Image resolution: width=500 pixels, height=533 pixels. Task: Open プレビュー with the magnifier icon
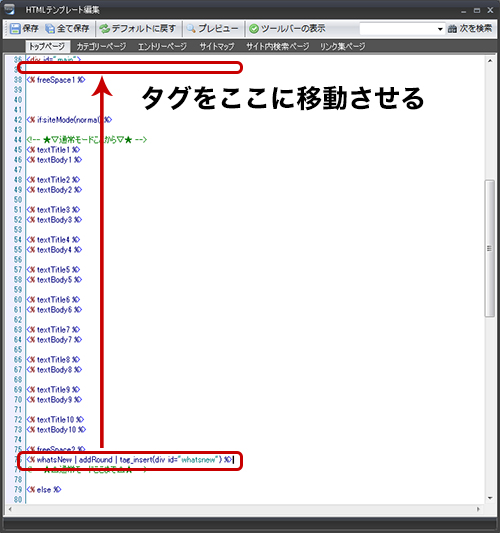click(191, 29)
